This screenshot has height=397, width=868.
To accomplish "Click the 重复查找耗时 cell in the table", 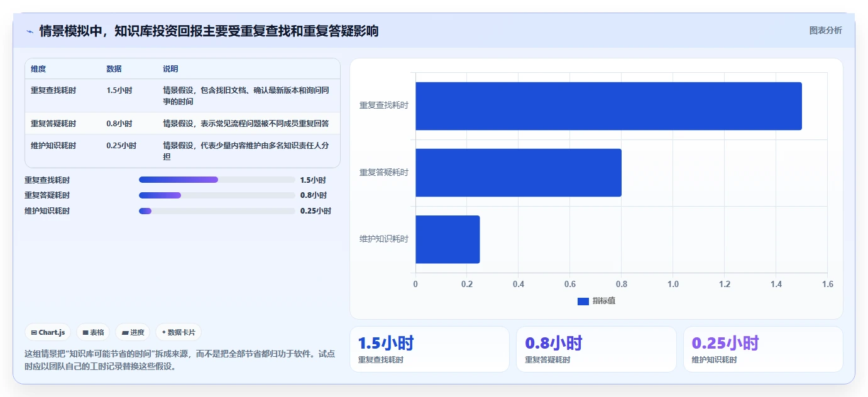I will pos(53,90).
